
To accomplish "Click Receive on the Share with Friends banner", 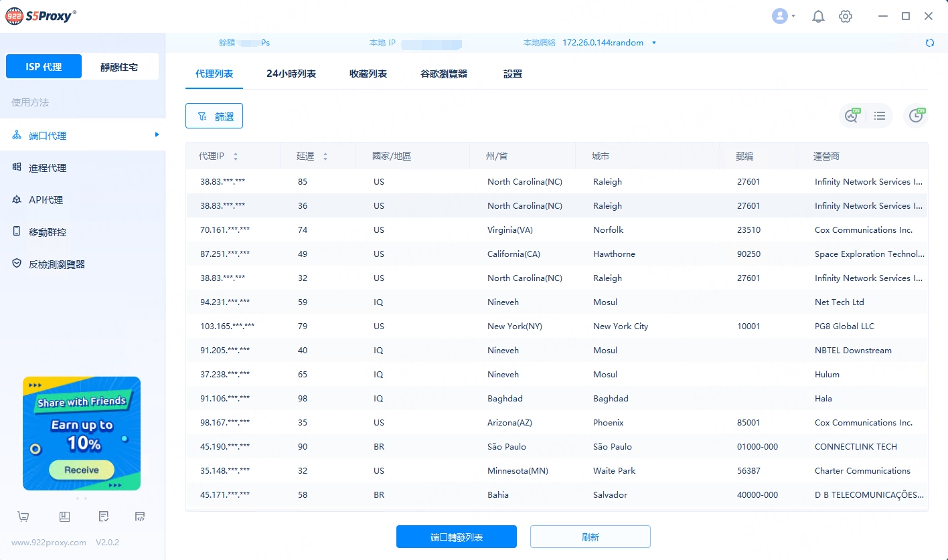I will (x=82, y=470).
